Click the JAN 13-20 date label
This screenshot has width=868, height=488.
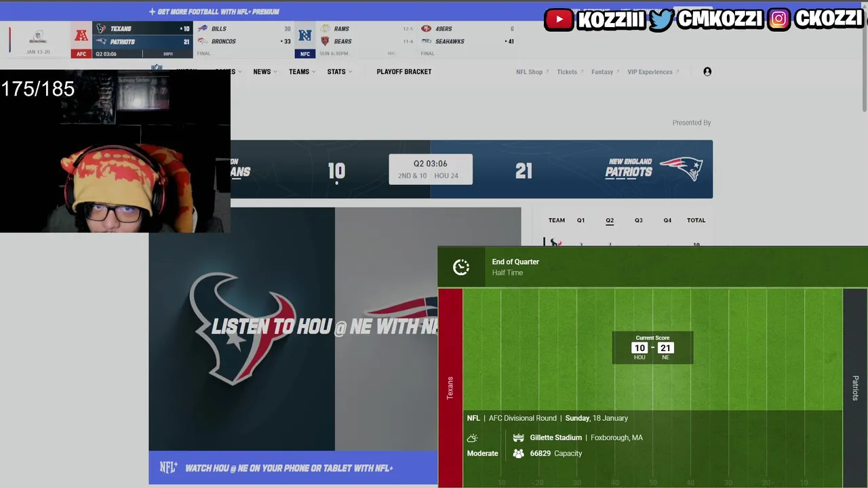38,52
